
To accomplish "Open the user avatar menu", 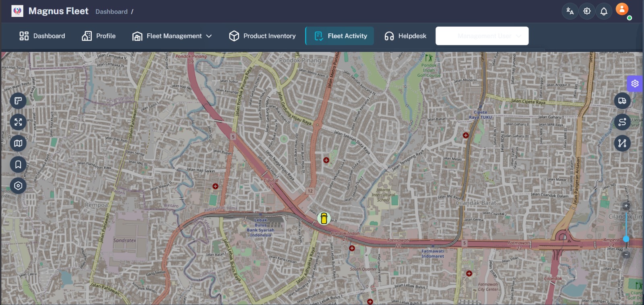I will (622, 9).
